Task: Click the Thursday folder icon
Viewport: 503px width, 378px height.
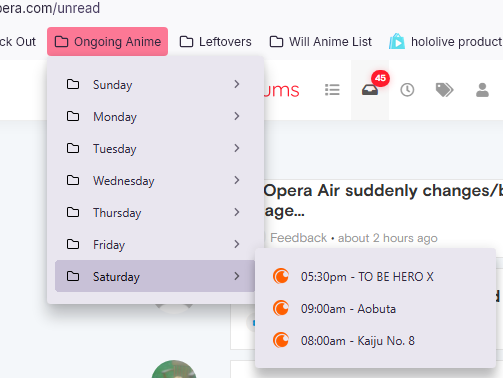Action: (73, 212)
